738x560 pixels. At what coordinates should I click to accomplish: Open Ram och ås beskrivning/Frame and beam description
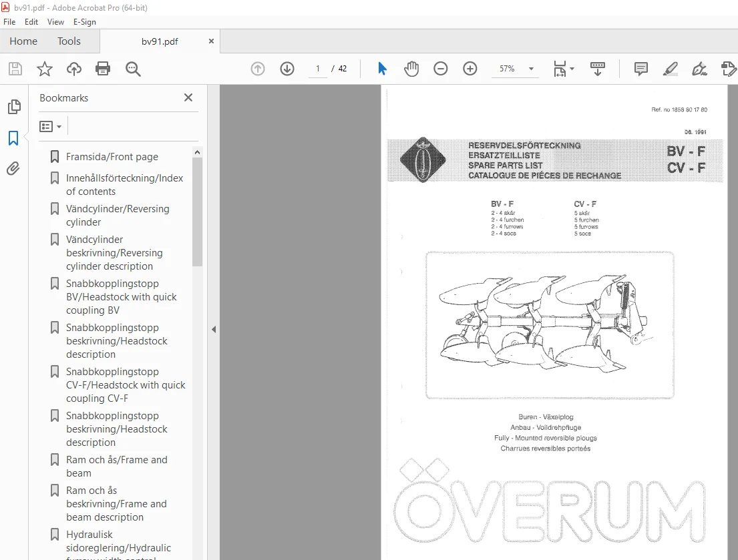pyautogui.click(x=116, y=503)
